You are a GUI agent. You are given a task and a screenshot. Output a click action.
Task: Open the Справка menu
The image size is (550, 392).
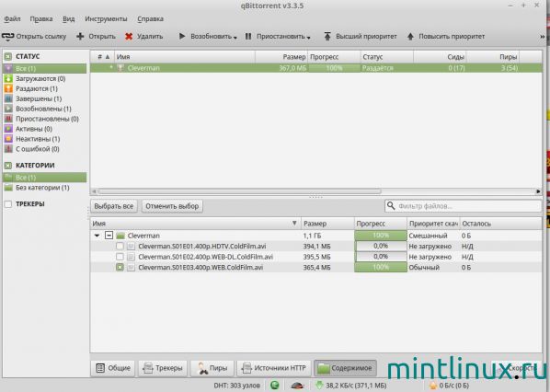(150, 19)
